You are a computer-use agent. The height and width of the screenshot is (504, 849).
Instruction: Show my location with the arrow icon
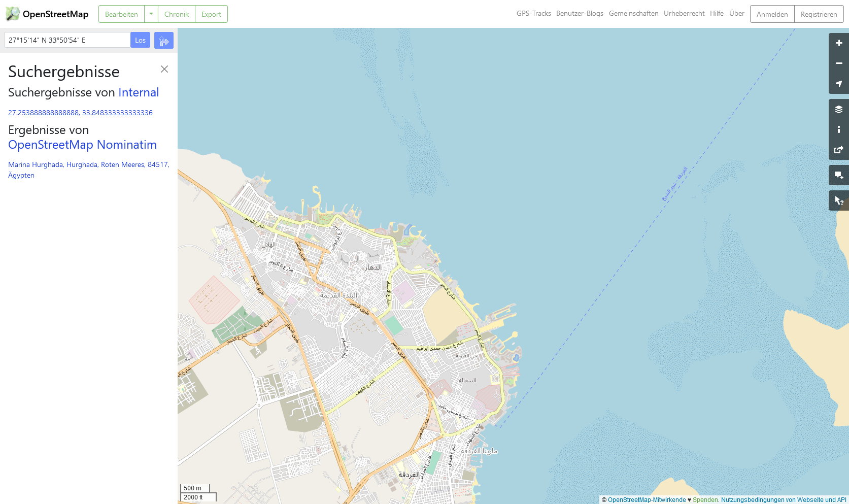(839, 84)
